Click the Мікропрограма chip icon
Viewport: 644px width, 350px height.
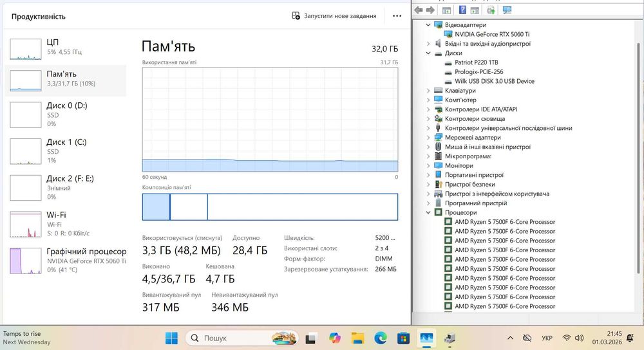(438, 156)
